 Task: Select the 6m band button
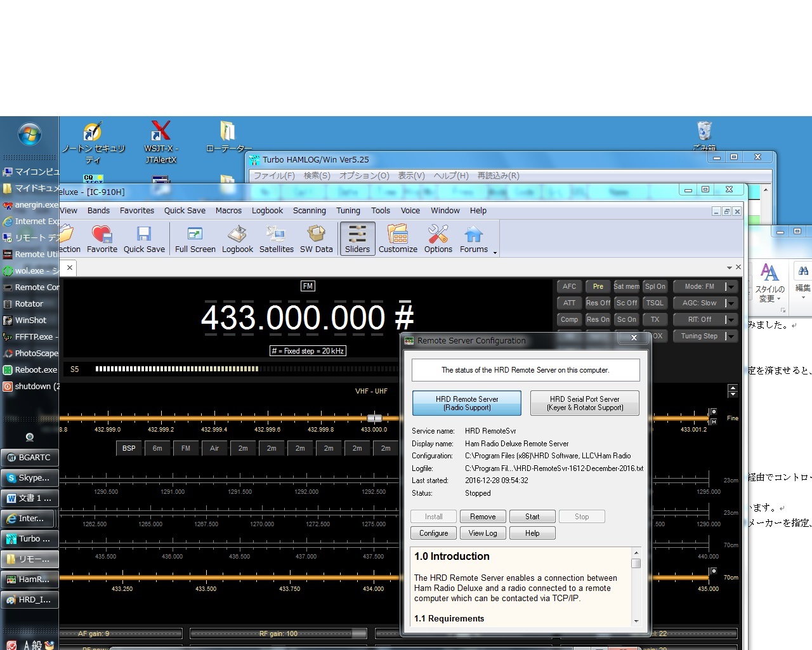tap(157, 449)
